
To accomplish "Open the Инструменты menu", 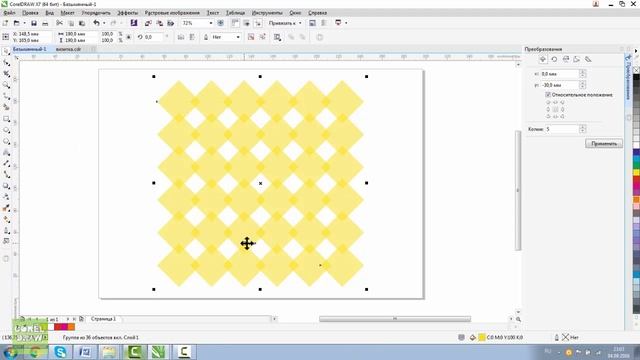I will tap(267, 13).
